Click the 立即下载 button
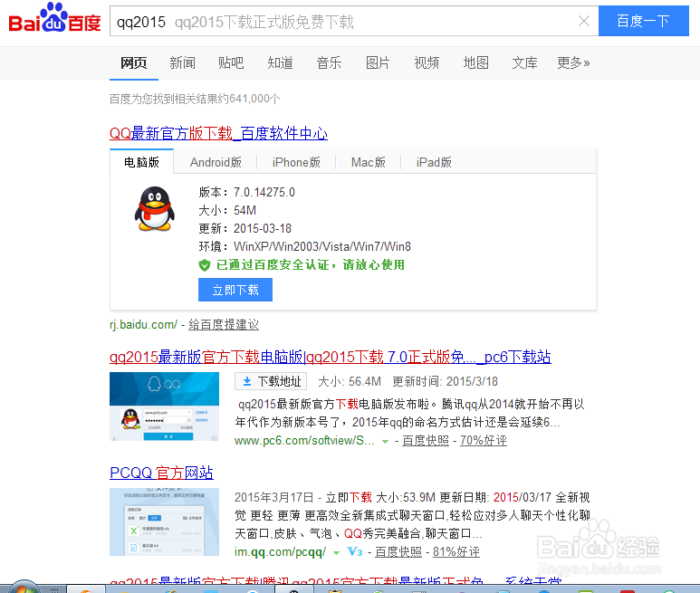 click(x=235, y=290)
